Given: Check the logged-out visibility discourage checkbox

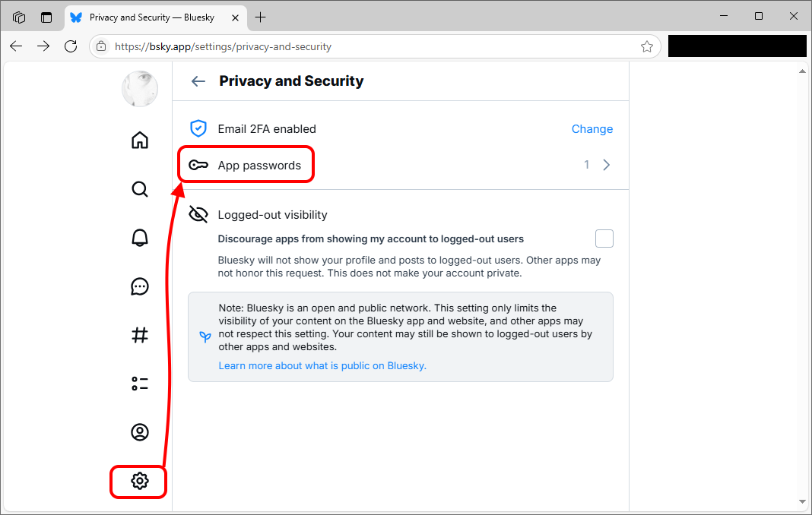Looking at the screenshot, I should click(604, 239).
